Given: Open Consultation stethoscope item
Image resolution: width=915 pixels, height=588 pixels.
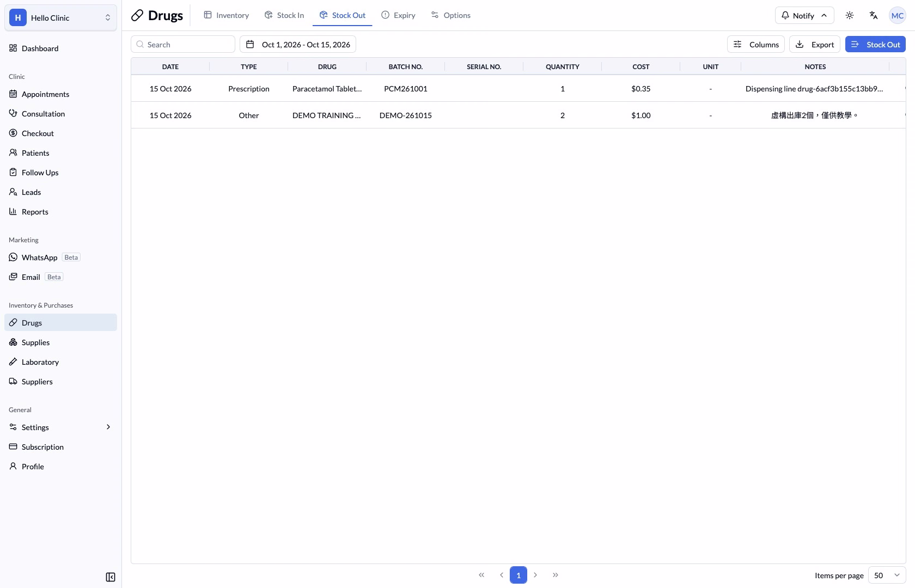Looking at the screenshot, I should point(60,114).
